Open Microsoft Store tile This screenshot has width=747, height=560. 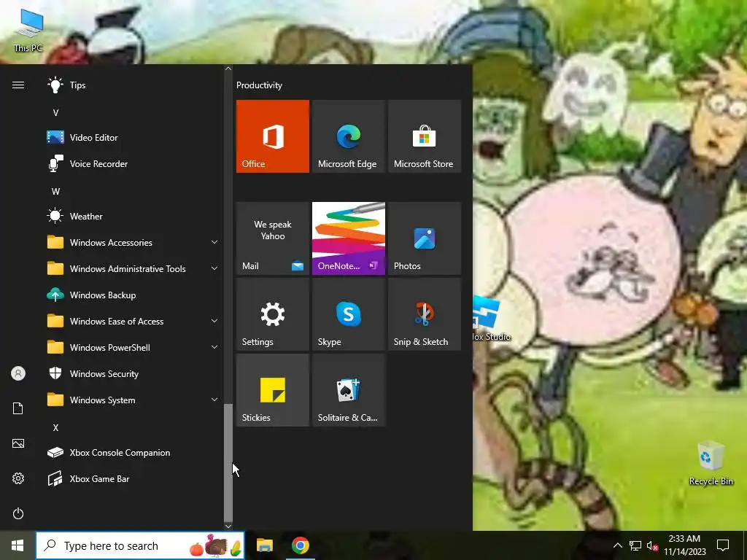tap(425, 136)
